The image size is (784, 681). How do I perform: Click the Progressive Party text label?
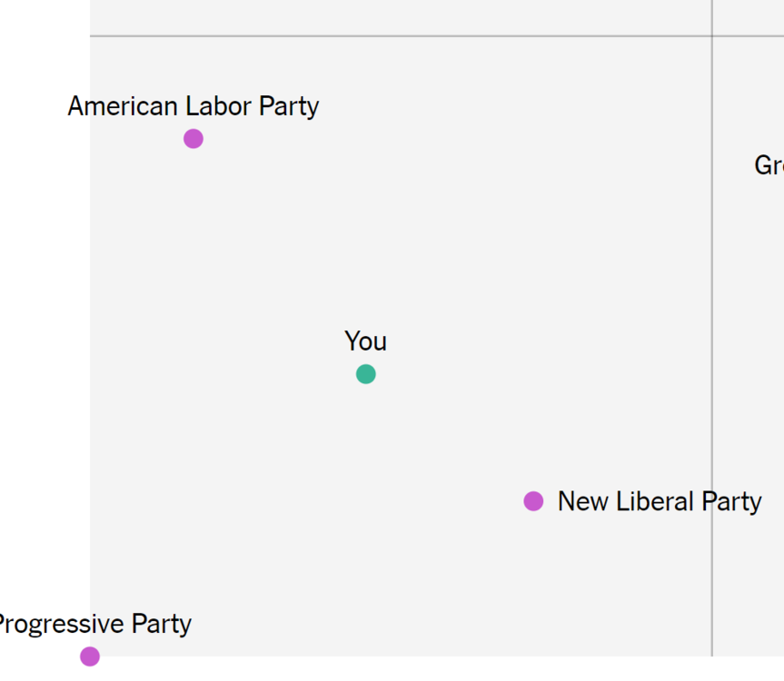pos(95,624)
